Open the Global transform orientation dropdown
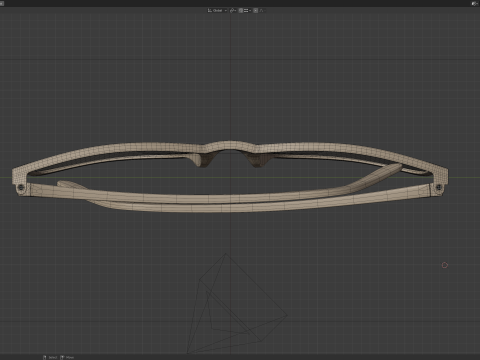 click(x=217, y=10)
